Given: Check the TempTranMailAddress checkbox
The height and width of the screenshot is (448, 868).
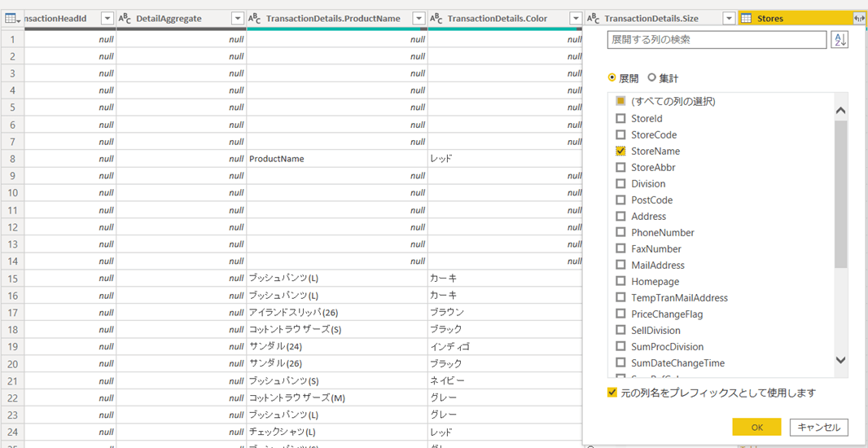Looking at the screenshot, I should point(621,298).
